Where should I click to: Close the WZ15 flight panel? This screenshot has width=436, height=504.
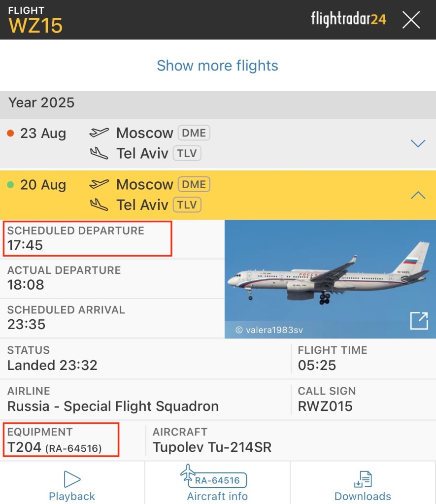[x=411, y=20]
